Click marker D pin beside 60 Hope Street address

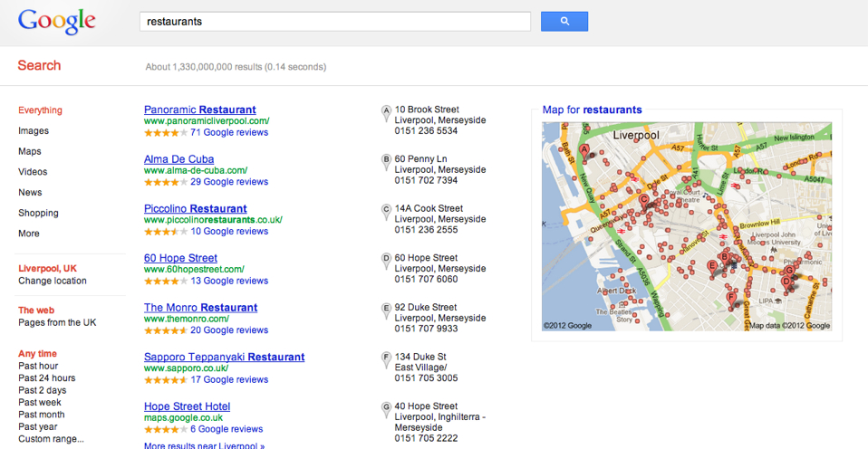386,263
